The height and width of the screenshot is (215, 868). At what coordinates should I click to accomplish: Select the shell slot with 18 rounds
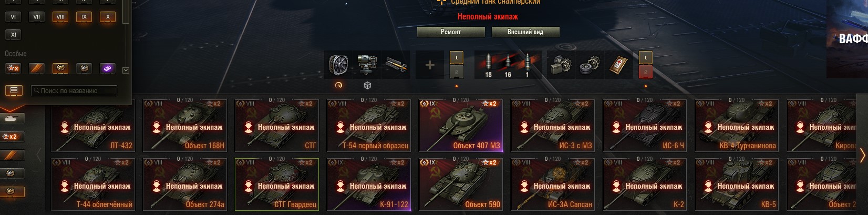(488, 65)
